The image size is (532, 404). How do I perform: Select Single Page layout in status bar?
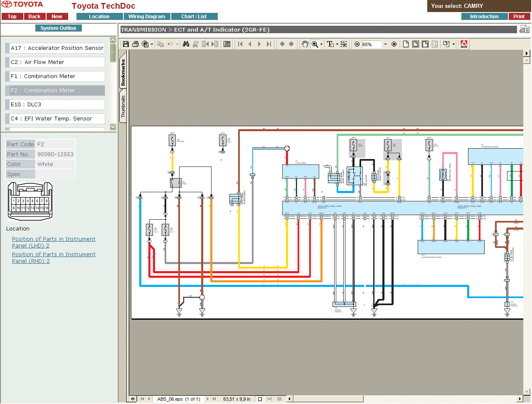260,399
